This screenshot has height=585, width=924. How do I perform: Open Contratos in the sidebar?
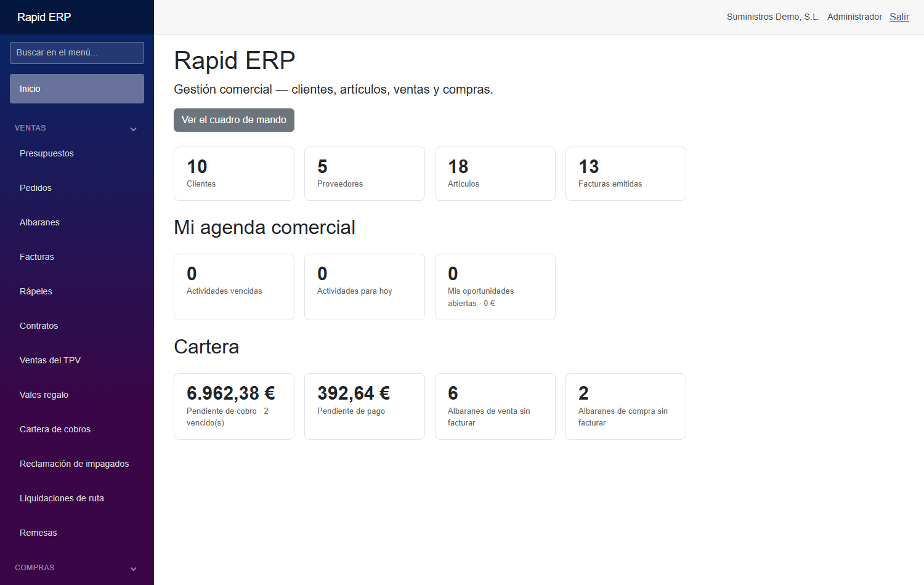tap(77, 326)
